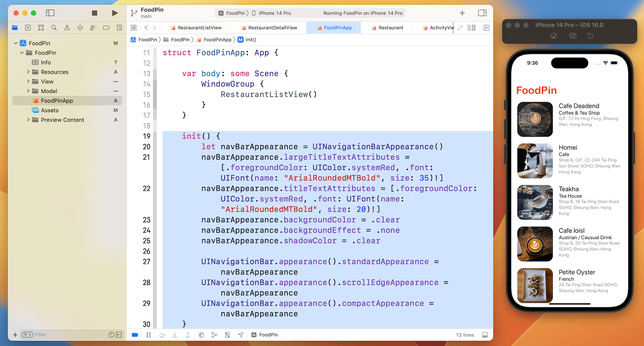Image resolution: width=644 pixels, height=346 pixels.
Task: Toggle the left sidebar visibility
Action: pos(50,13)
